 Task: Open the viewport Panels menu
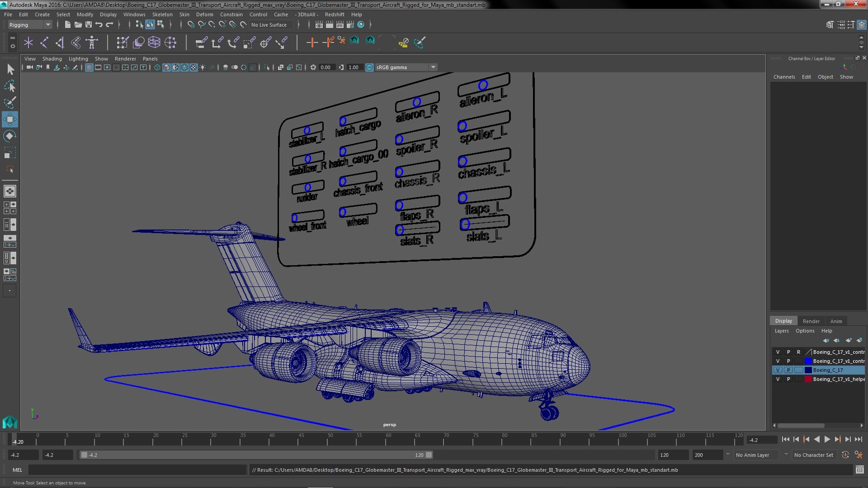[x=150, y=59]
